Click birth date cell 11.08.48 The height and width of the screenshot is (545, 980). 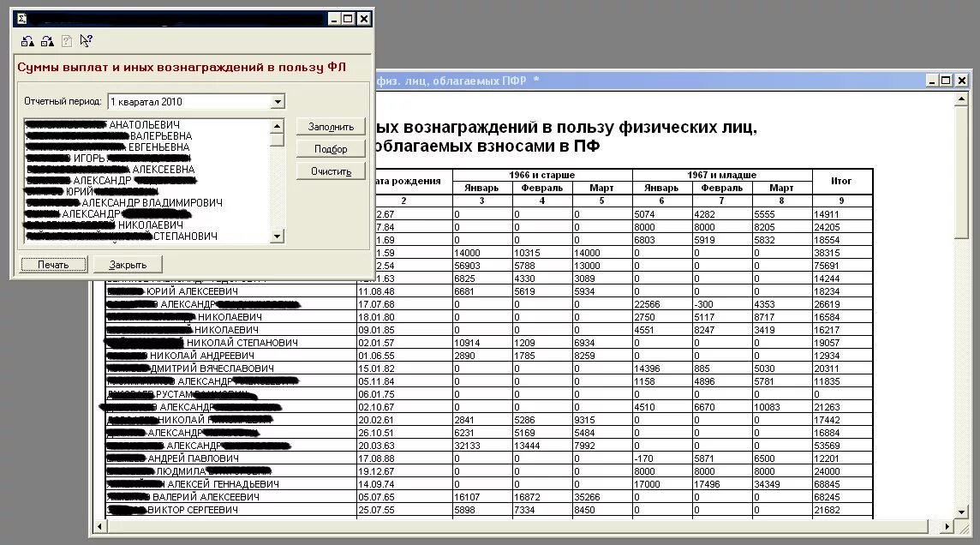coord(404,291)
